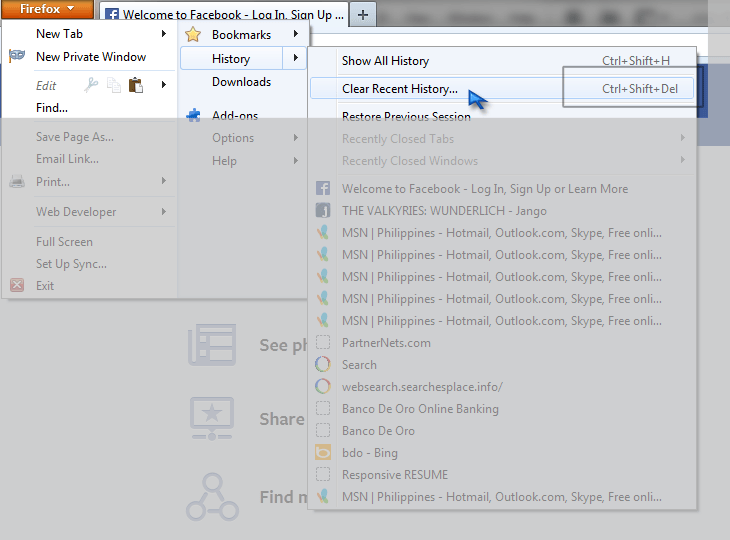Viewport: 730px width, 540px height.
Task: Expand the Web Developer submenu arrow
Action: click(164, 211)
